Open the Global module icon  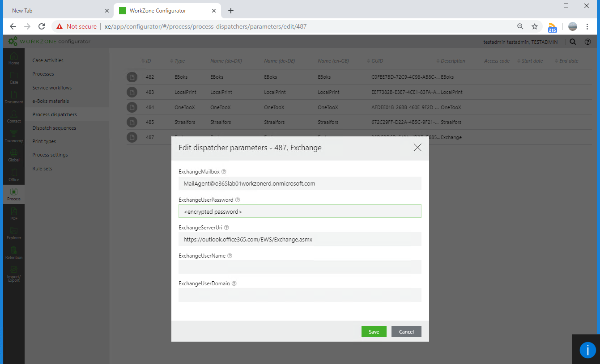point(14,156)
